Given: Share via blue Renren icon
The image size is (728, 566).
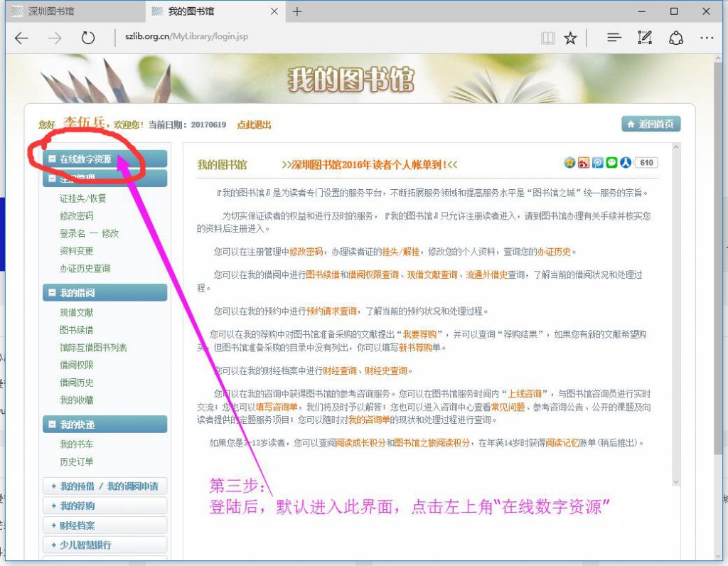Looking at the screenshot, I should click(625, 162).
